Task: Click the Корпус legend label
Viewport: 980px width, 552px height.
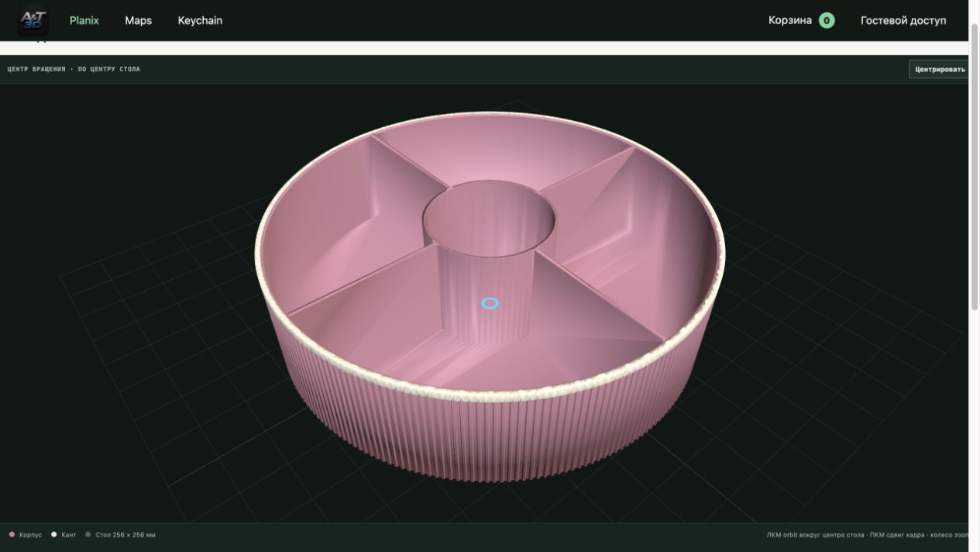Action: (31, 535)
